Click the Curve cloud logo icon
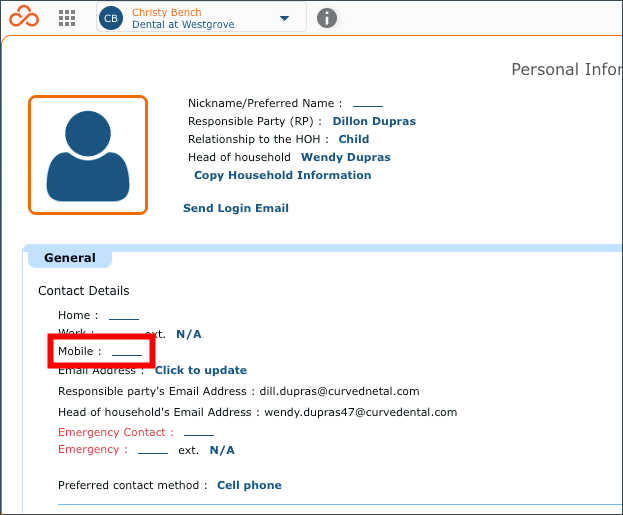 click(24, 17)
